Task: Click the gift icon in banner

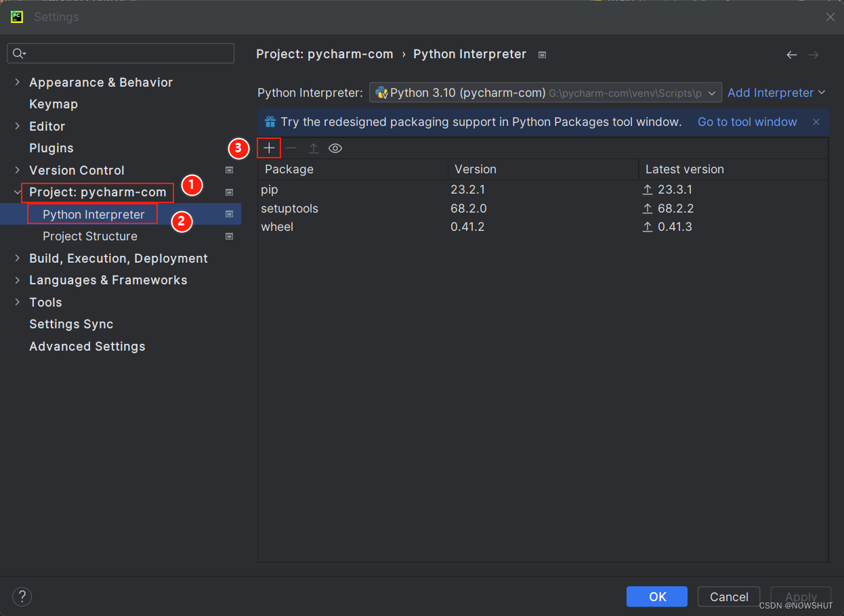Action: [x=270, y=122]
